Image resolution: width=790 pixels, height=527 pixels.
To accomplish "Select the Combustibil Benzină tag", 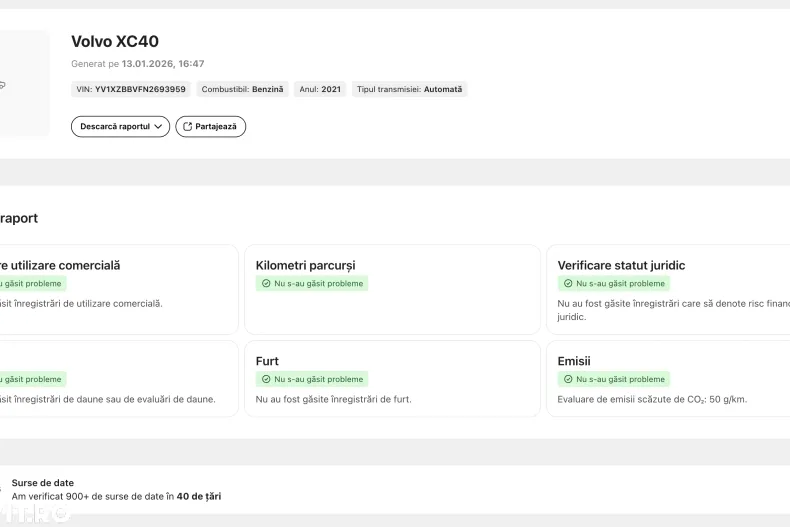I will [x=243, y=89].
